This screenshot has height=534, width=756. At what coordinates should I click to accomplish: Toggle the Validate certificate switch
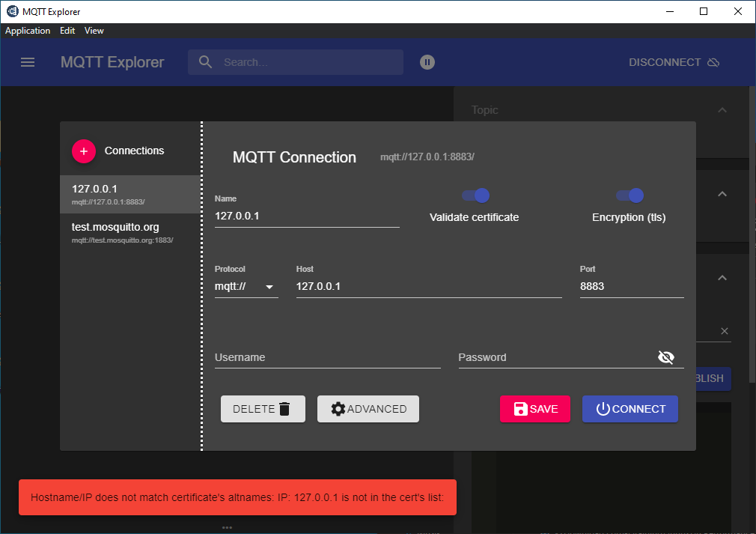click(x=475, y=195)
